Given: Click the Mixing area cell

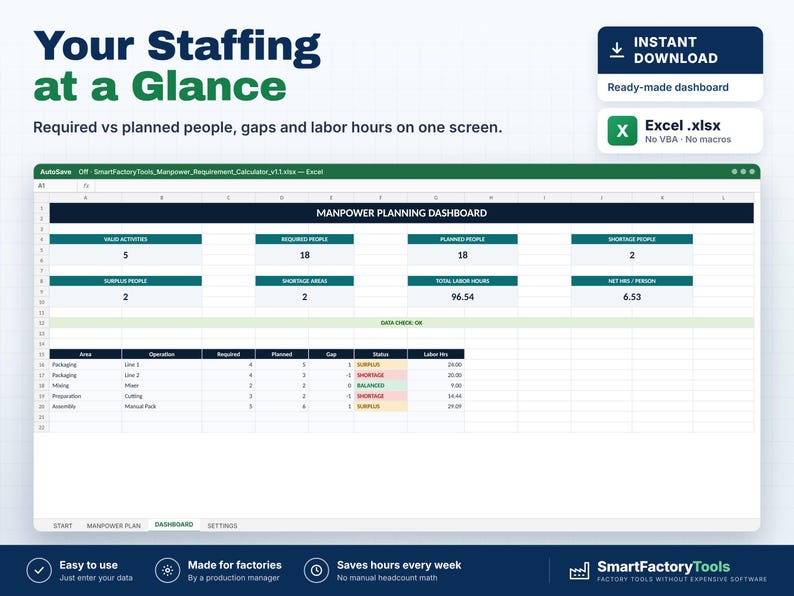Looking at the screenshot, I should click(86, 385).
